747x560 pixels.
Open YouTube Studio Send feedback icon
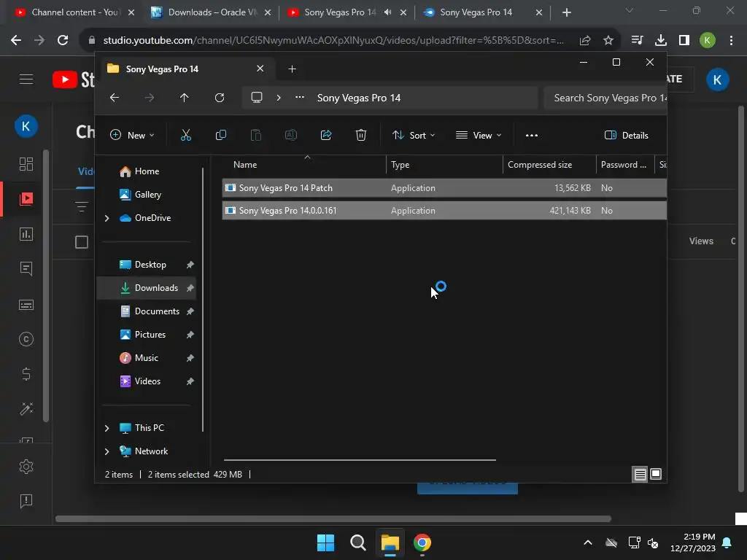coord(26,501)
